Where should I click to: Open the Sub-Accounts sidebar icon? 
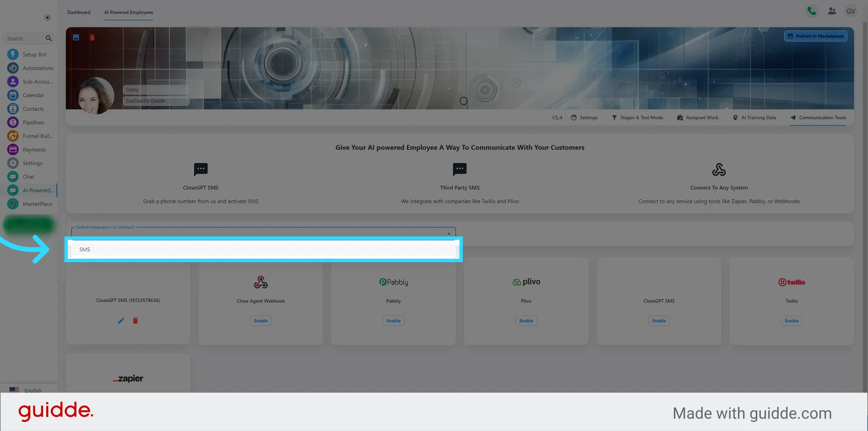[x=13, y=81]
